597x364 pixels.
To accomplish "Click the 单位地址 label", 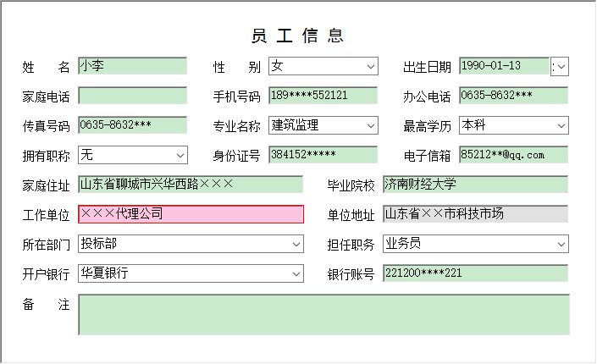I will (351, 215).
